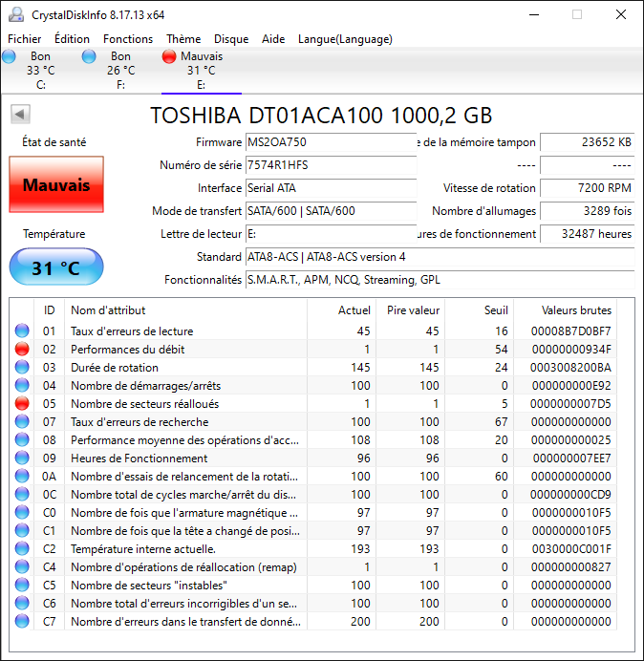
Task: Select row Nombre de secteurs "instables"
Action: click(313, 585)
